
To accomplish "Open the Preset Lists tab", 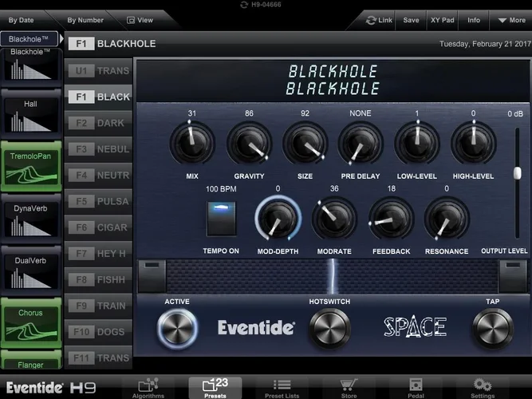I will tap(282, 388).
